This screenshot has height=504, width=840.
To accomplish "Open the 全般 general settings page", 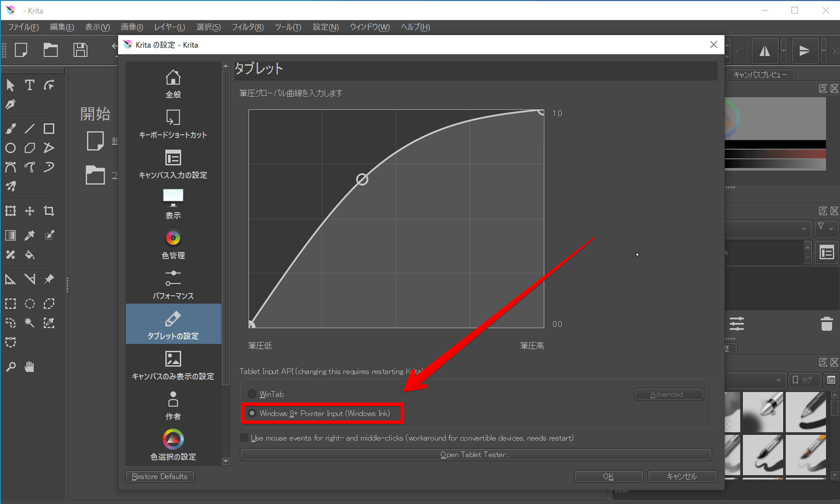I will coord(173,83).
